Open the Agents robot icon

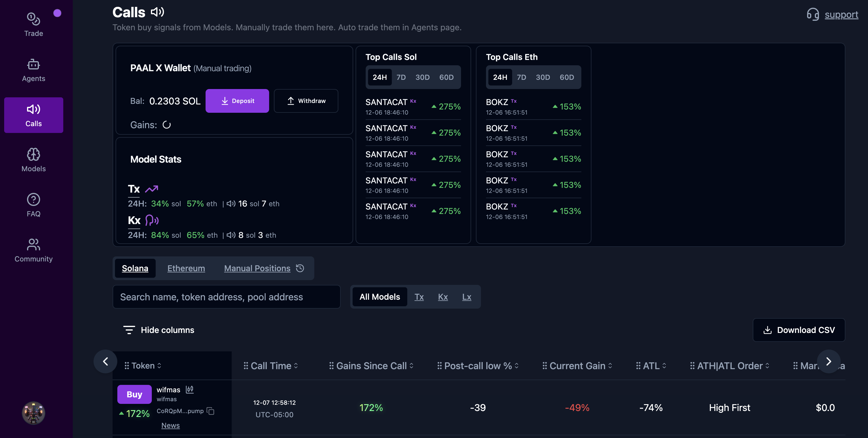coord(33,64)
